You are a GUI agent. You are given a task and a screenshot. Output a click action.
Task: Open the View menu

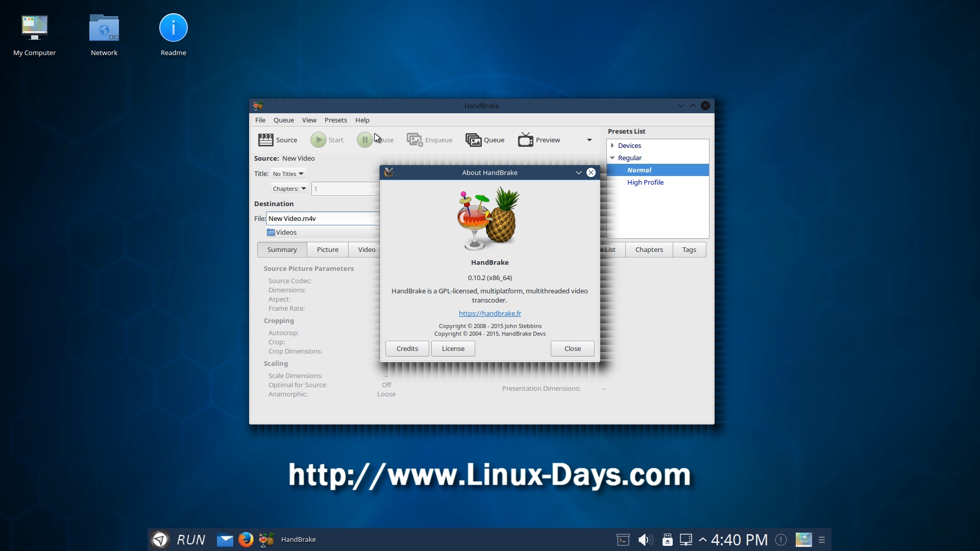309,120
